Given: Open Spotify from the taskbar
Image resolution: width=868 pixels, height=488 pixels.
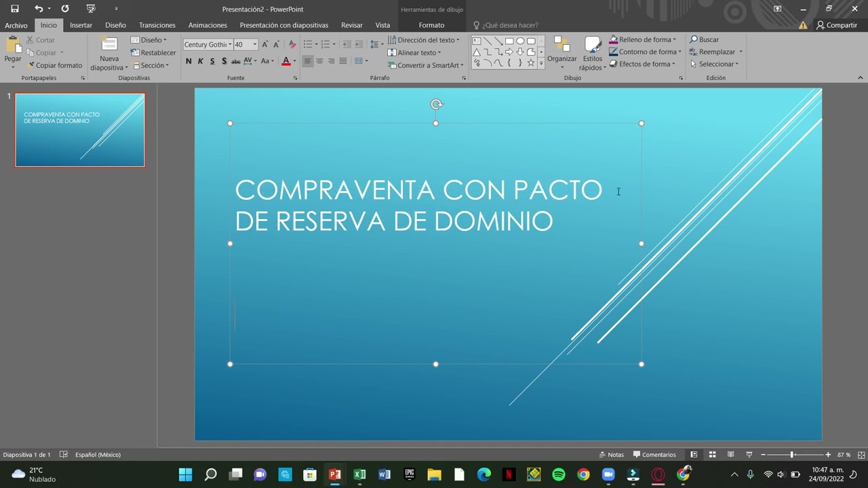Looking at the screenshot, I should [559, 474].
